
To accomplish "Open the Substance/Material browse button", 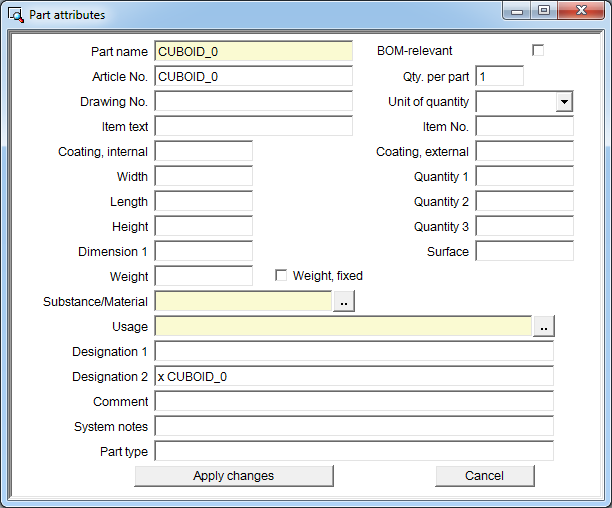I will pos(343,301).
